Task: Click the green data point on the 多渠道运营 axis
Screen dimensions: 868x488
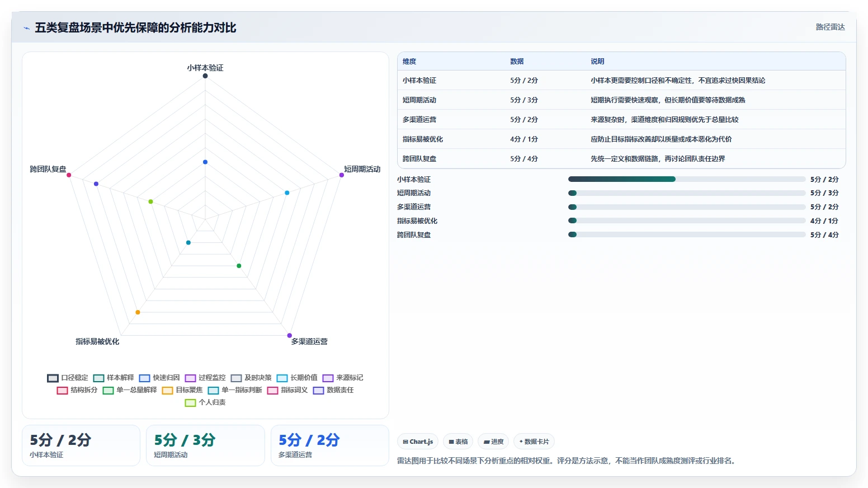Action: tap(239, 266)
